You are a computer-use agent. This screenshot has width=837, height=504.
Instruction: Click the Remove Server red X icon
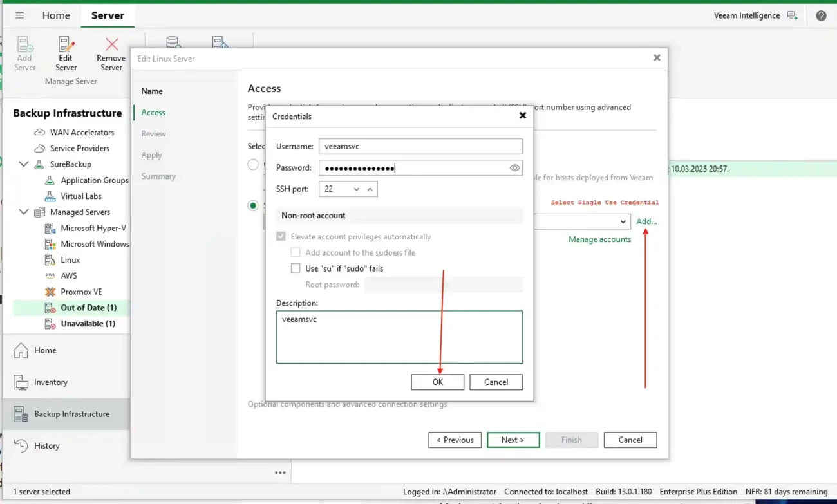click(x=111, y=44)
